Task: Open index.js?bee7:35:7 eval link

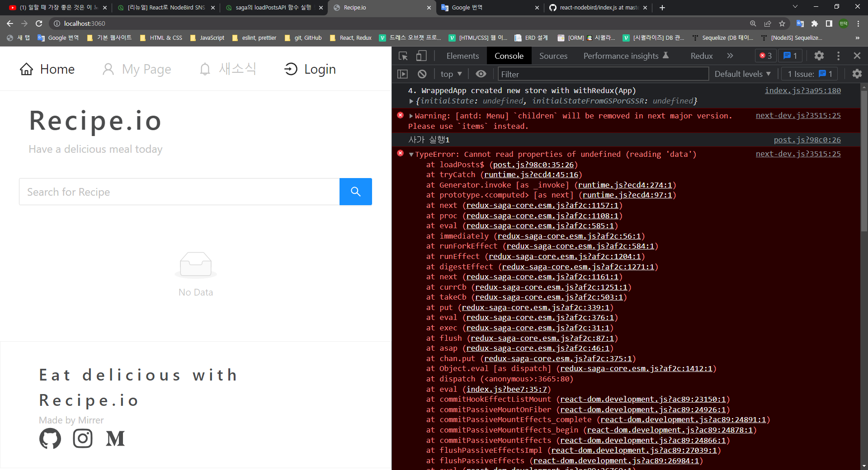Action: coord(507,390)
